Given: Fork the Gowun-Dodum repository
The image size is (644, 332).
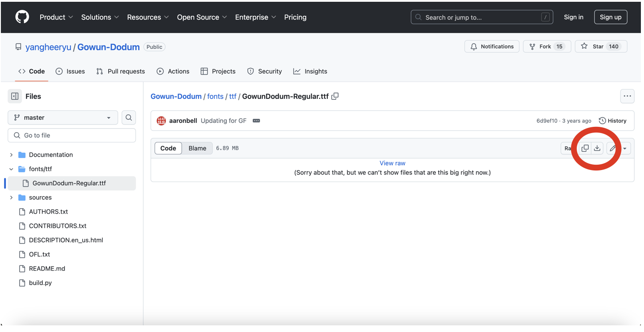Looking at the screenshot, I should [547, 46].
